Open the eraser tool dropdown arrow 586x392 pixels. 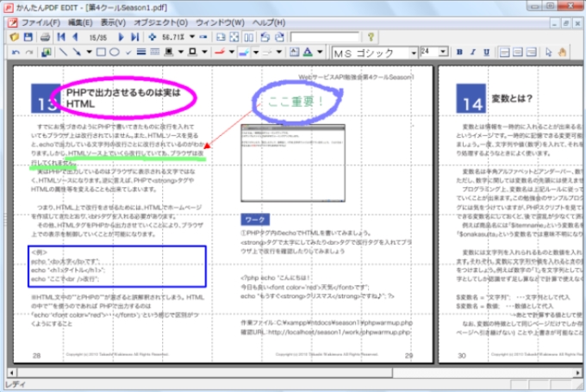coord(279,53)
